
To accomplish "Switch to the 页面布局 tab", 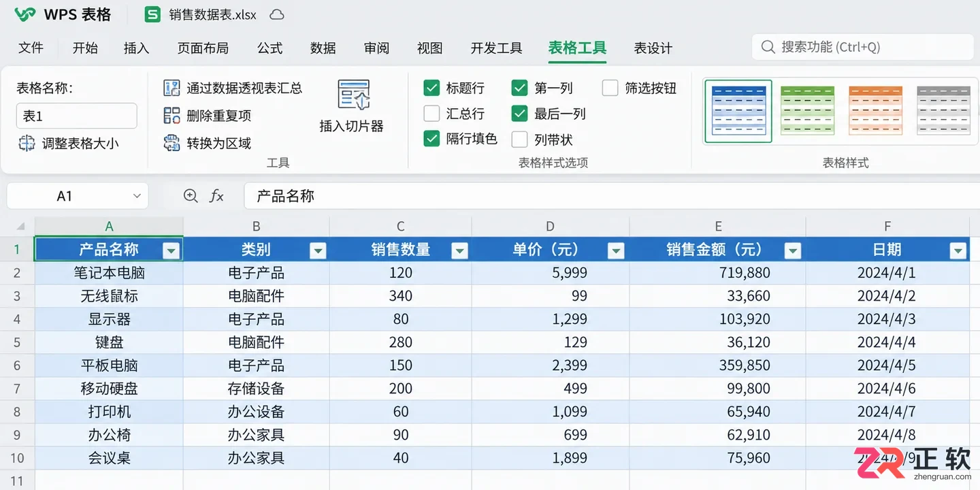I will point(203,48).
